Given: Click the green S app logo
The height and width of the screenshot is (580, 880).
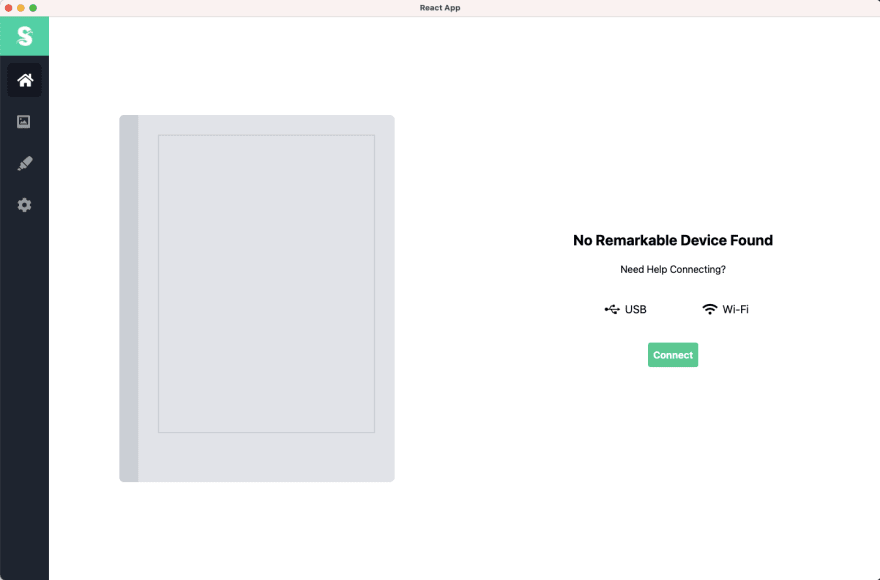Looking at the screenshot, I should [x=24, y=36].
